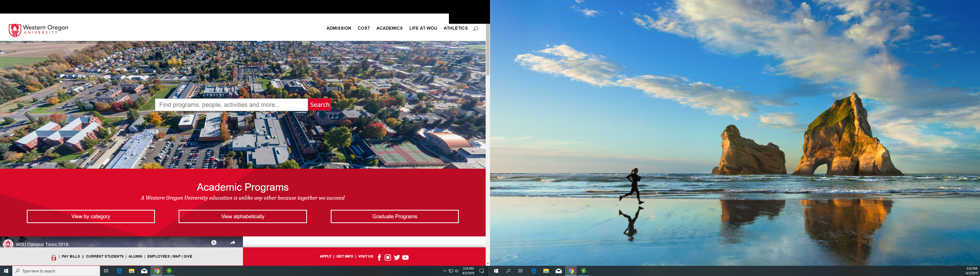Open WOU's YouTube icon
Screen dimensions: 980x276
coord(406,257)
